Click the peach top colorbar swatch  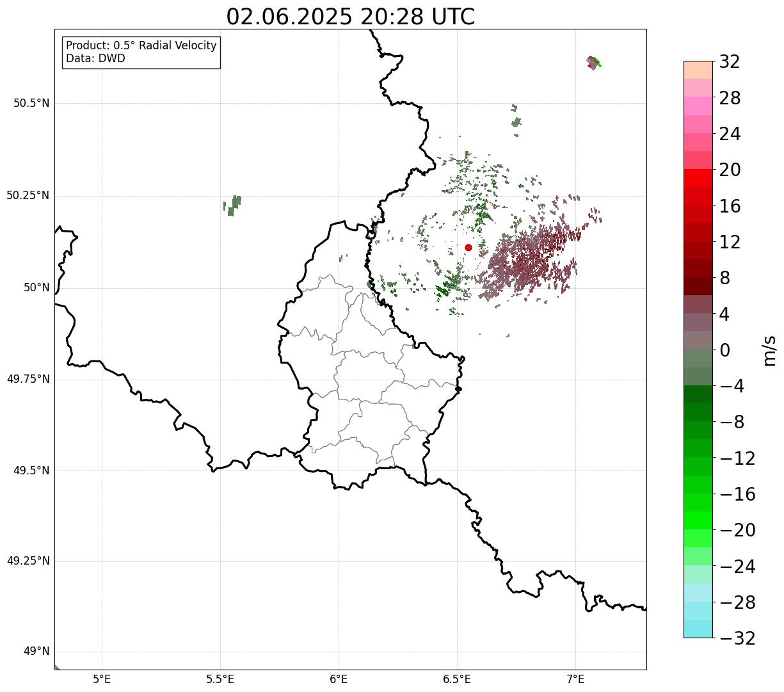coord(698,70)
